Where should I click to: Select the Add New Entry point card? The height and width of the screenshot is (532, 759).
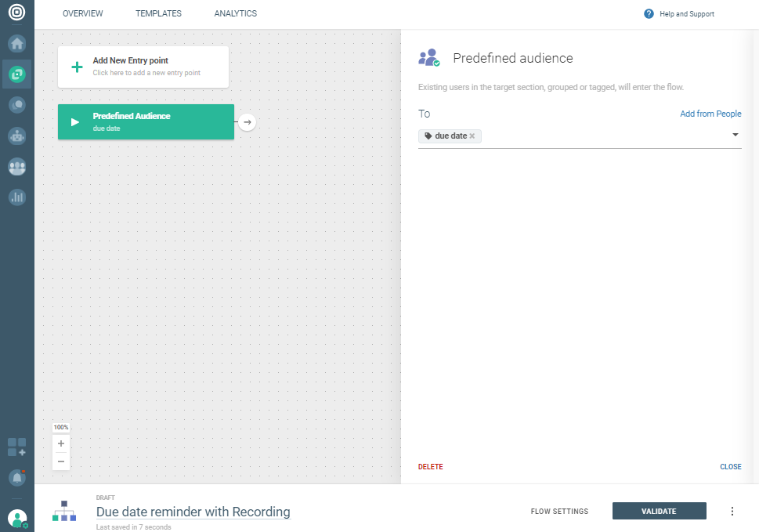pyautogui.click(x=143, y=67)
